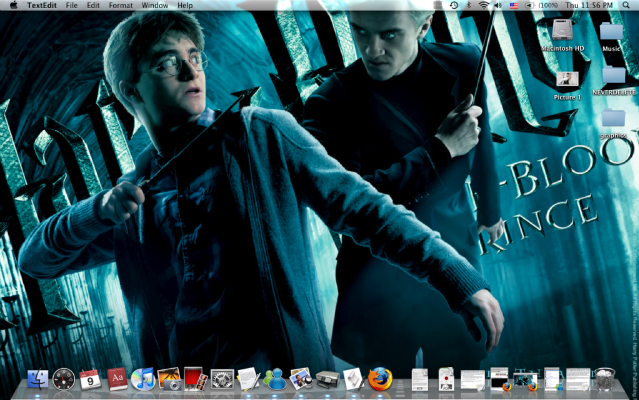Launch the Dictionary app

point(117,380)
